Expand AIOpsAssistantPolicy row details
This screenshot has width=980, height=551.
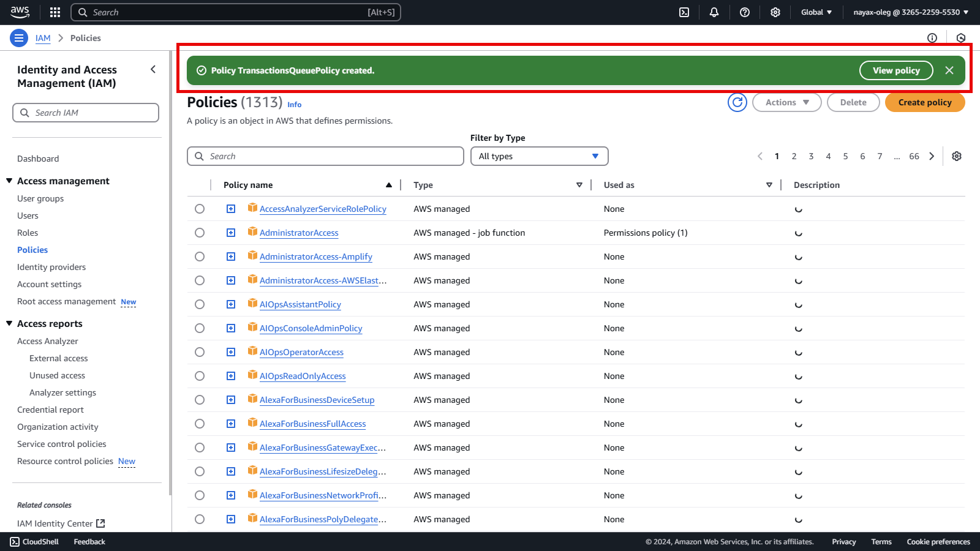click(231, 304)
